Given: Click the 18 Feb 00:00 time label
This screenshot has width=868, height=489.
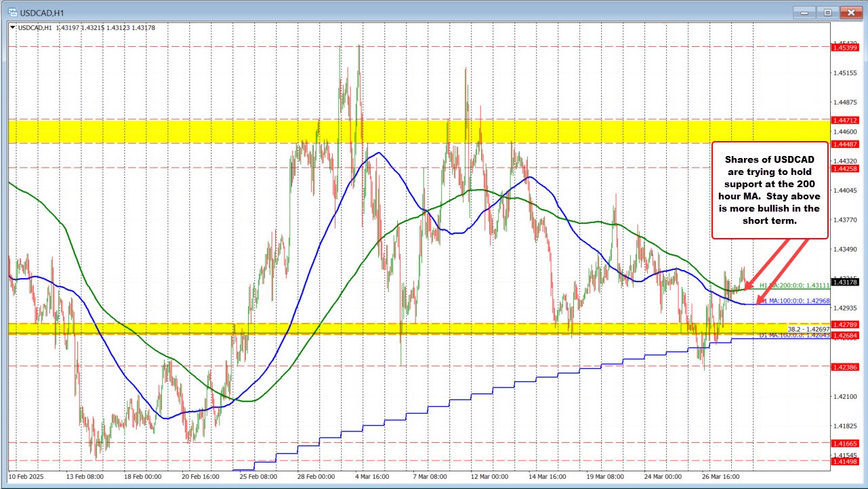Looking at the screenshot, I should [x=142, y=477].
